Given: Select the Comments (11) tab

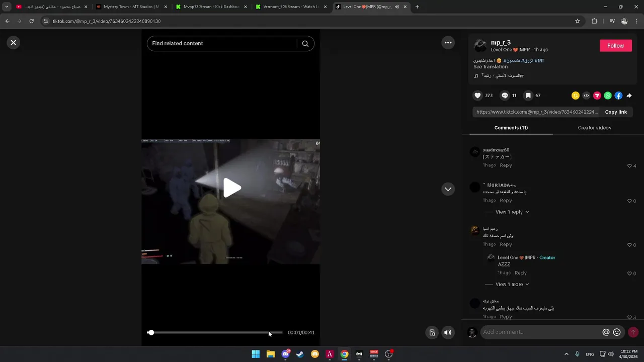Looking at the screenshot, I should click(x=511, y=128).
